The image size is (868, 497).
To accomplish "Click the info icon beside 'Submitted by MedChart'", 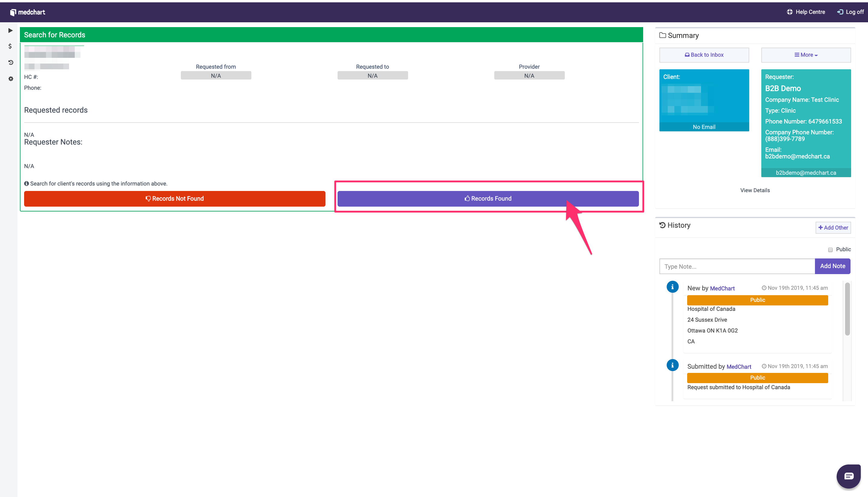I will point(673,365).
